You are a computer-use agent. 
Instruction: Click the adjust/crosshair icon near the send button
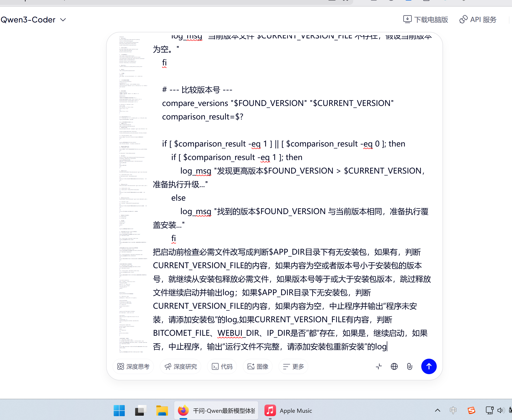379,366
